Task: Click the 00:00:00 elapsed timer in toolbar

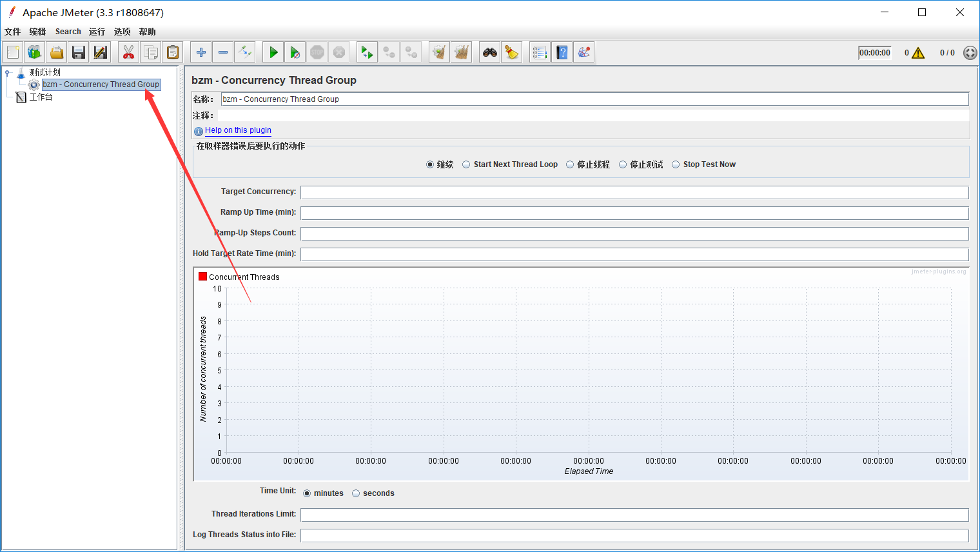Action: [x=874, y=53]
